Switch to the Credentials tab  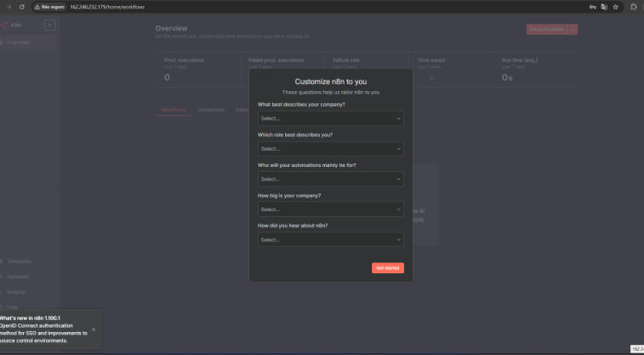click(211, 110)
